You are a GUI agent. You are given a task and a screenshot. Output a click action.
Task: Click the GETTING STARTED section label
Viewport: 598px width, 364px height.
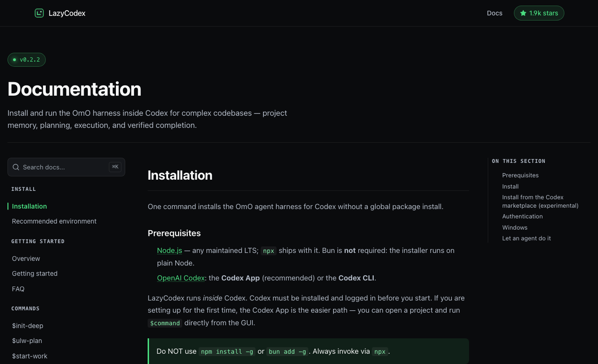38,241
